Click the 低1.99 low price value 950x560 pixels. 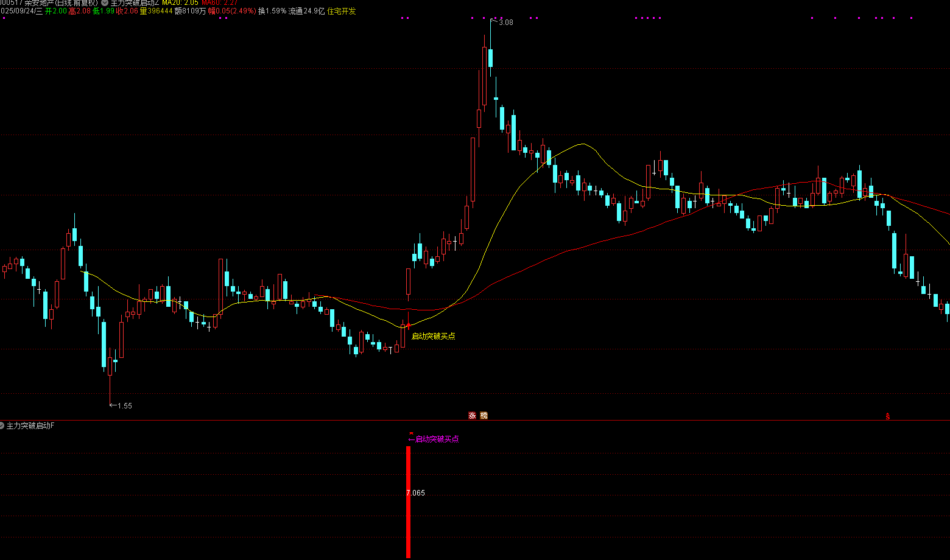tap(103, 11)
